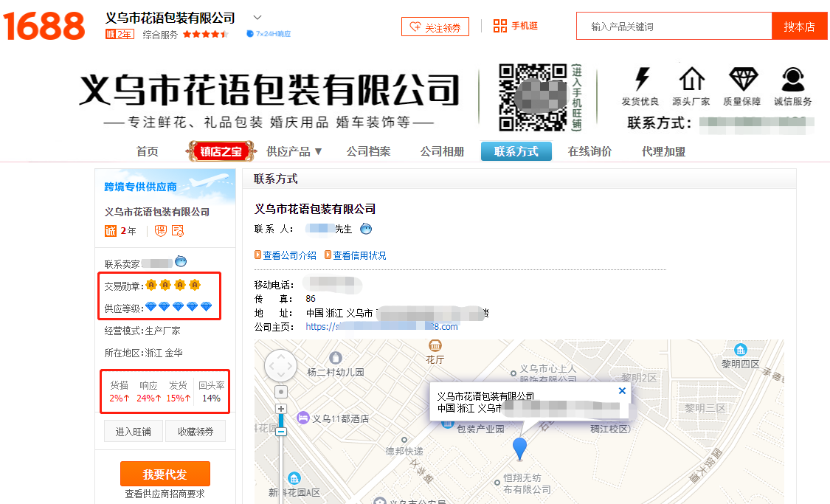830x504 pixels.
Task: Click the 关注领券 button
Action: tap(435, 27)
